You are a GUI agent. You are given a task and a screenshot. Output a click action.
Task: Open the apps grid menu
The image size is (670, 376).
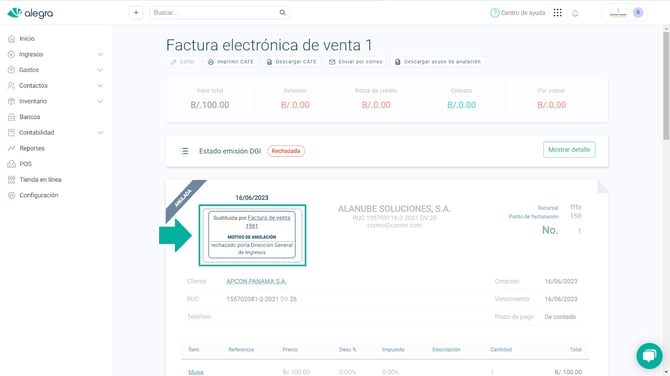pos(558,13)
